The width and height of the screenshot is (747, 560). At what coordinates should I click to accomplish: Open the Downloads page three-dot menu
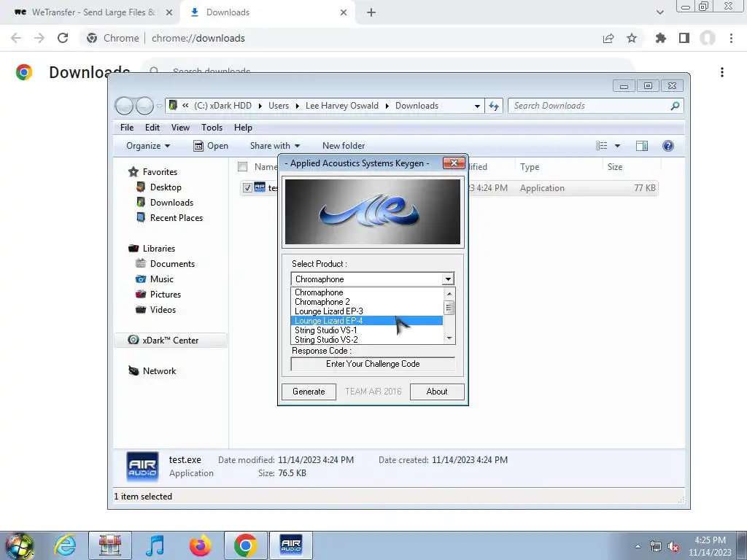[x=722, y=72]
